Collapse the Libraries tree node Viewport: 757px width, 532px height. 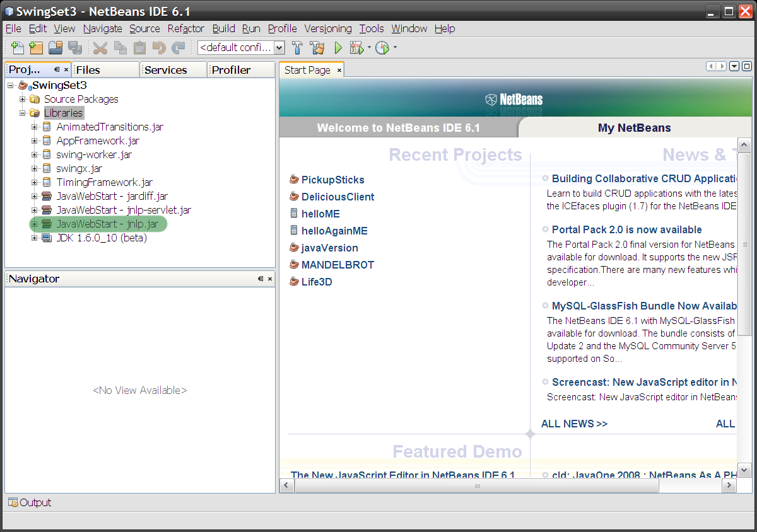coord(23,113)
